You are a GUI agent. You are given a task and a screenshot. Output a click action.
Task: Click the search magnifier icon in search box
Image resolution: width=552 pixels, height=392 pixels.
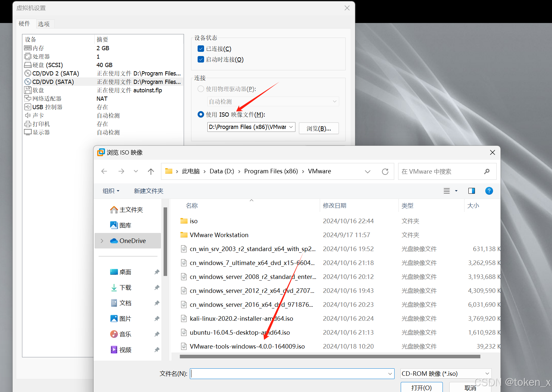click(487, 171)
